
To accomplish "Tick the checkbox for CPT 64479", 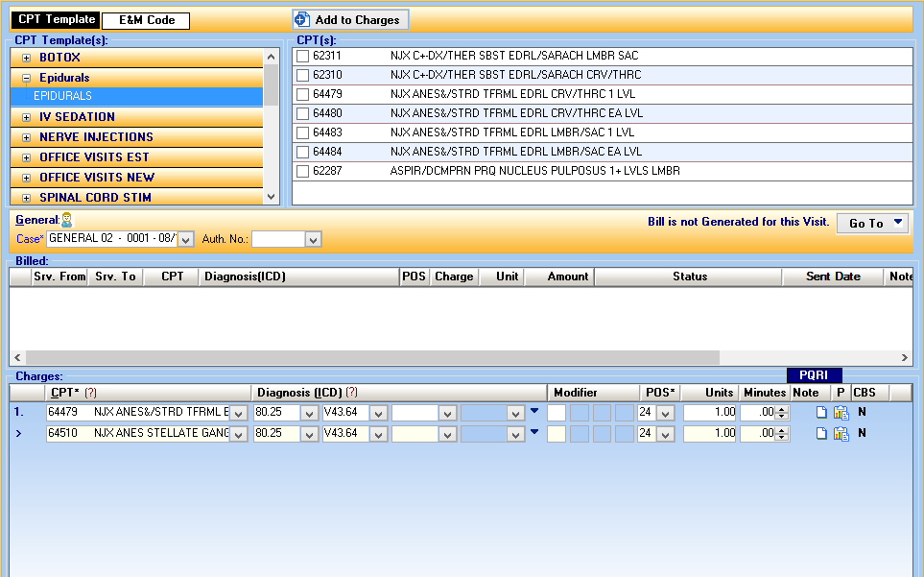I will coord(302,94).
